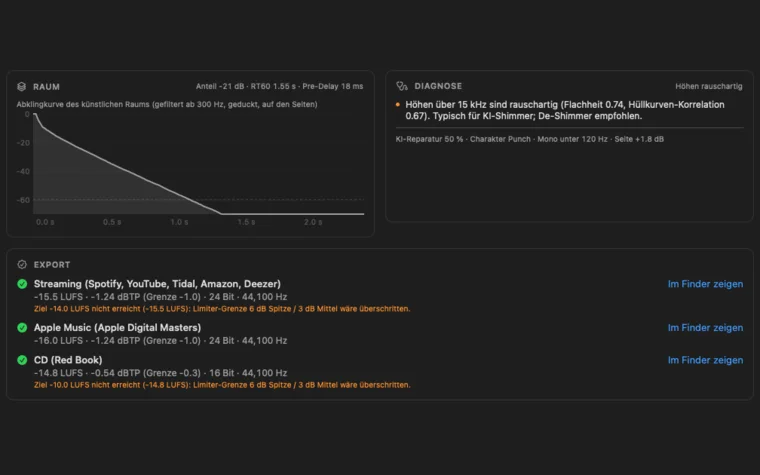Image resolution: width=760 pixels, height=475 pixels.
Task: Click the 'Höhen über 15 kHz' diagnosis message
Action: click(x=565, y=110)
